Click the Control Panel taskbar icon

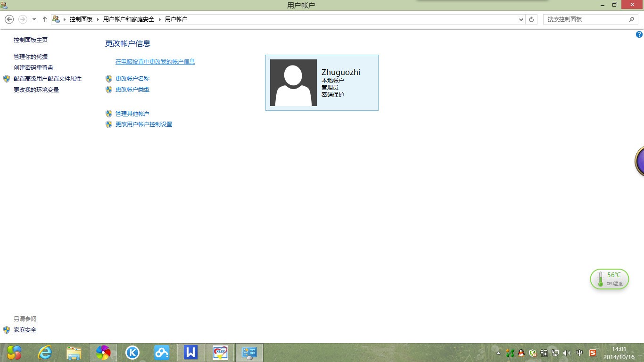[x=249, y=353]
